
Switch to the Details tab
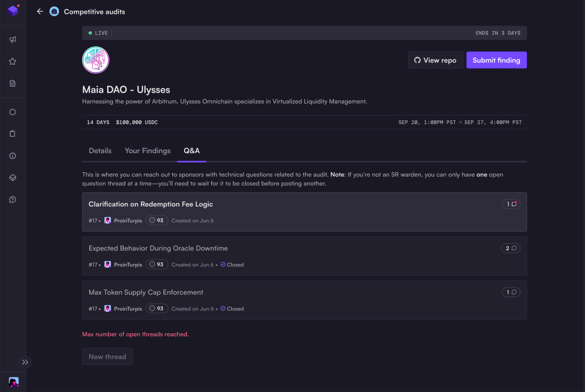click(x=100, y=151)
